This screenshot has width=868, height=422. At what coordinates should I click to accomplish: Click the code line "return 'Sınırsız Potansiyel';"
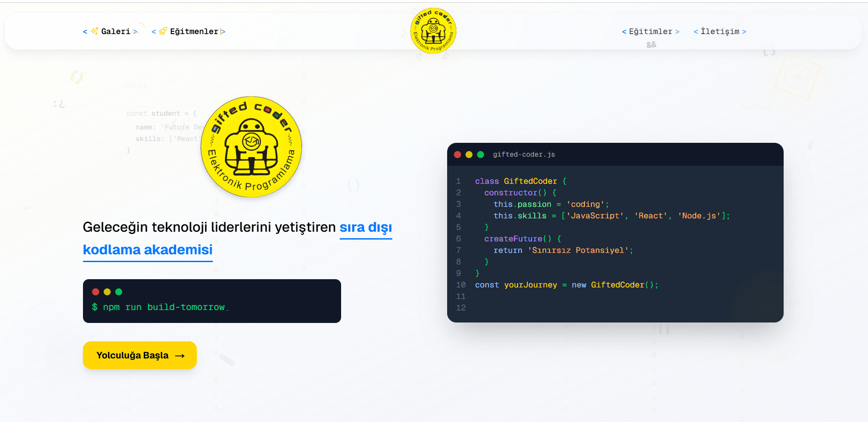[563, 251]
